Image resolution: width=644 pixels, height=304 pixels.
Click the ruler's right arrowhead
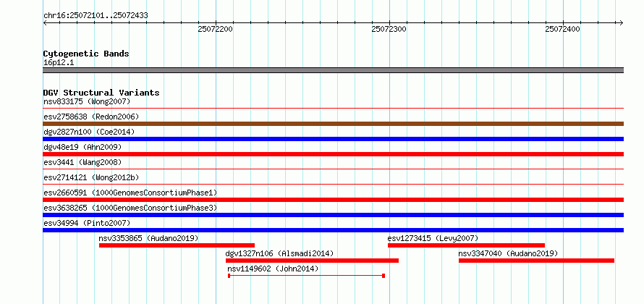(622, 22)
